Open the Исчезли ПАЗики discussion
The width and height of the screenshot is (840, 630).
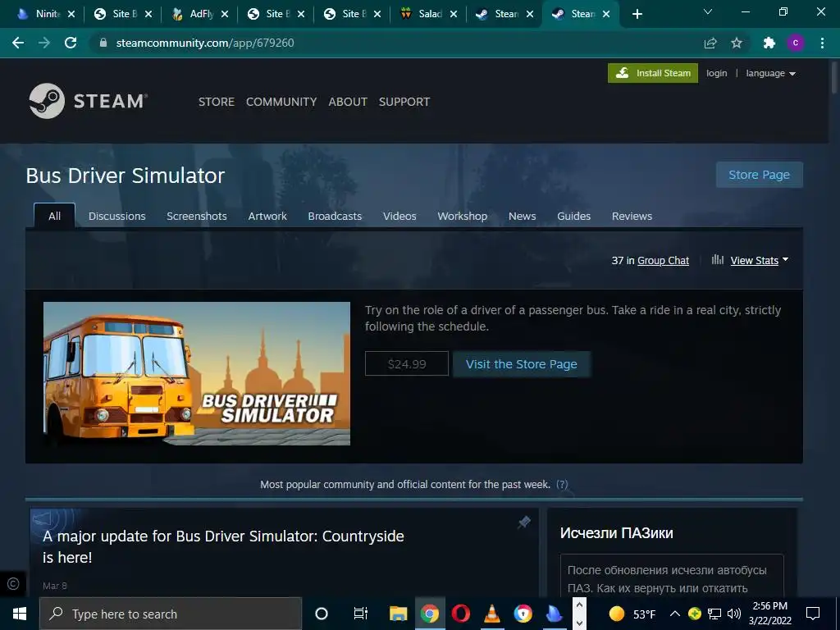617,533
